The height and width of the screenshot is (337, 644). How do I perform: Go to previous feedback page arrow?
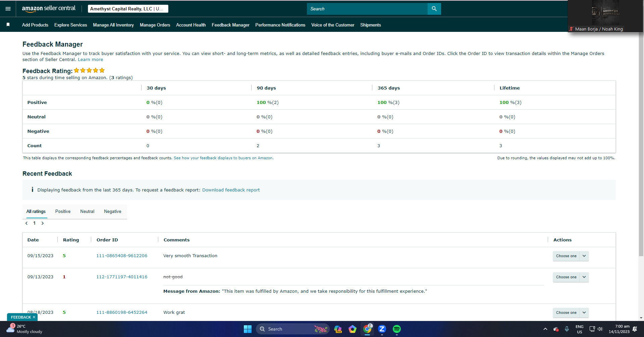click(26, 223)
